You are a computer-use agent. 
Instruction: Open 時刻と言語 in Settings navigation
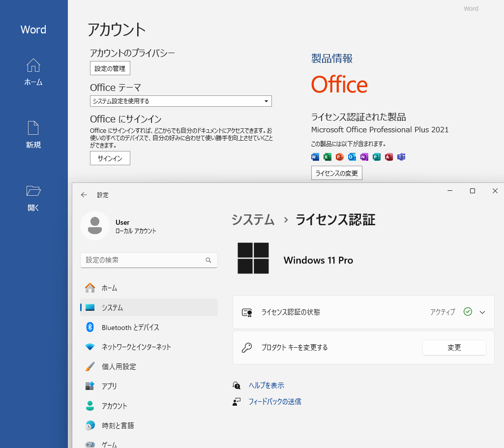pos(149,425)
